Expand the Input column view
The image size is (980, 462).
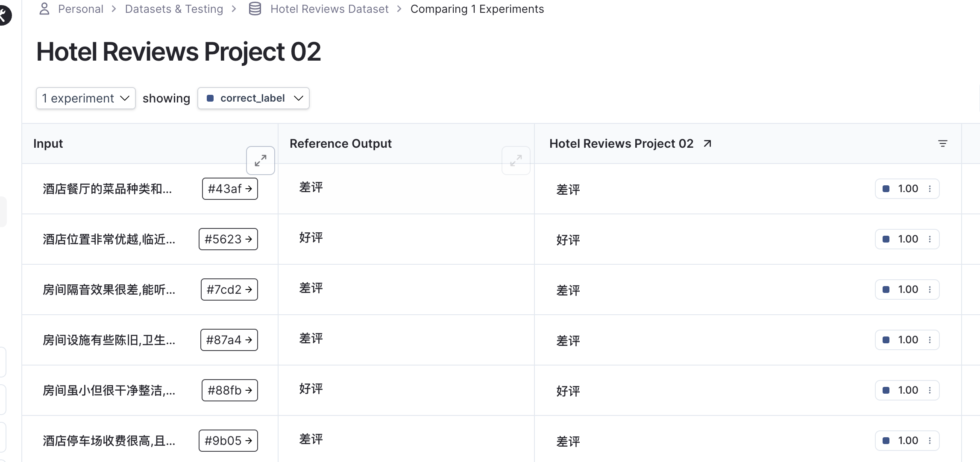(x=261, y=161)
